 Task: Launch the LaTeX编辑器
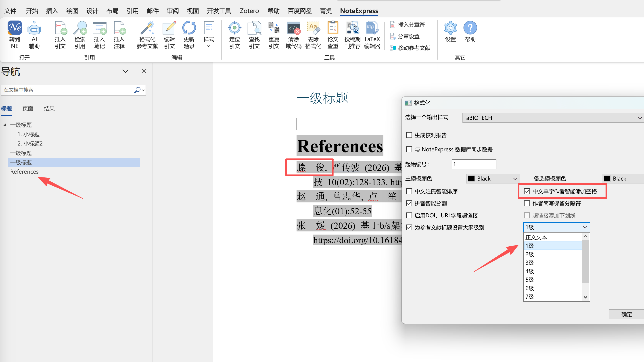click(372, 34)
